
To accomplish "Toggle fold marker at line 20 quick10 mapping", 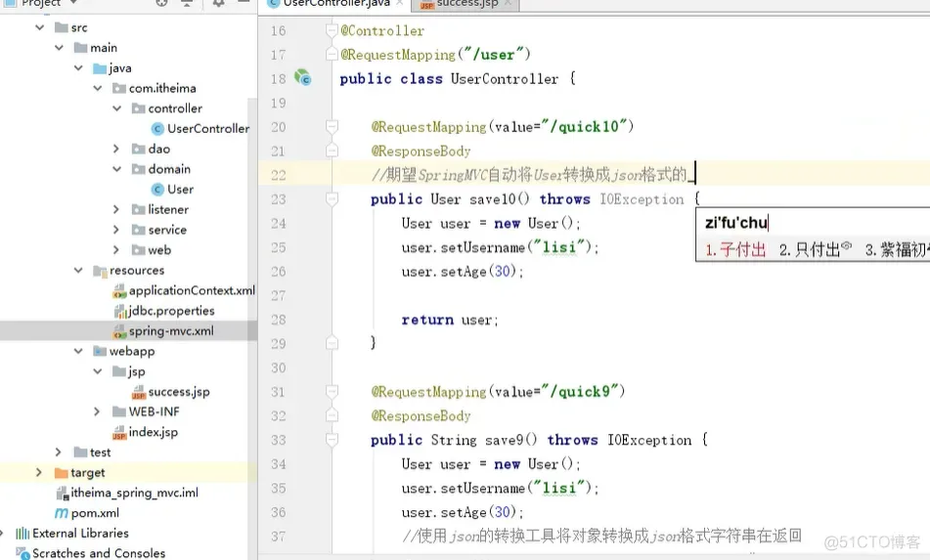I will click(332, 126).
